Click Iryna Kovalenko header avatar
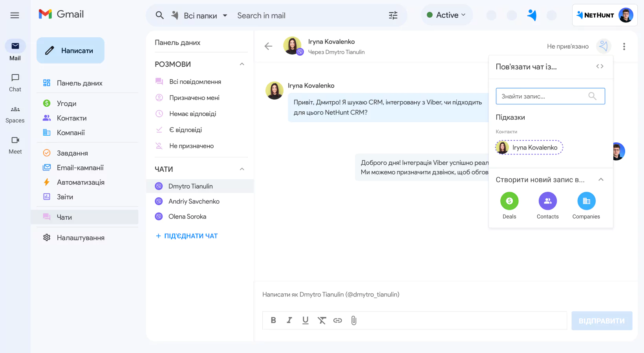 coord(293,46)
